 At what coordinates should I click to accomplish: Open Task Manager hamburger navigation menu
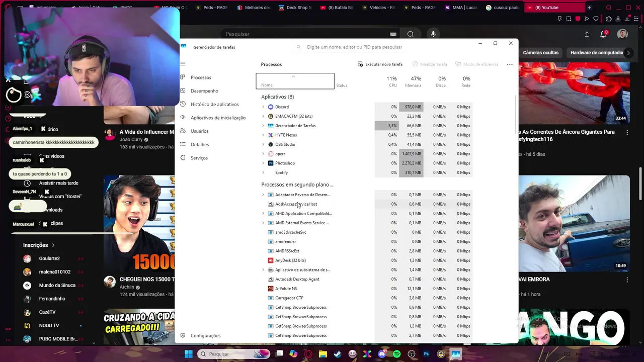(x=183, y=64)
